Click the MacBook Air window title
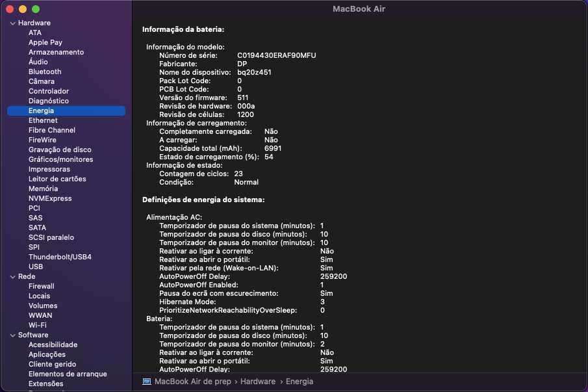This screenshot has height=392, width=588. (359, 9)
